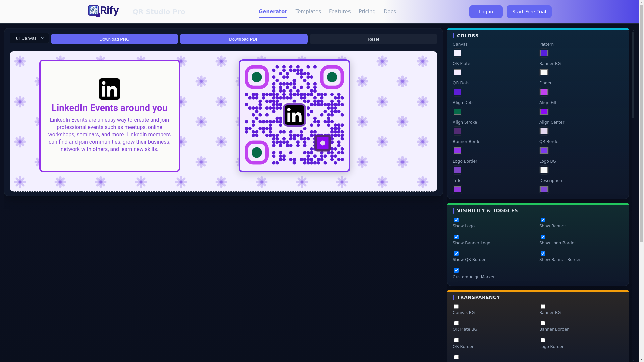Open the Colors QR Border swatch

[x=544, y=150]
